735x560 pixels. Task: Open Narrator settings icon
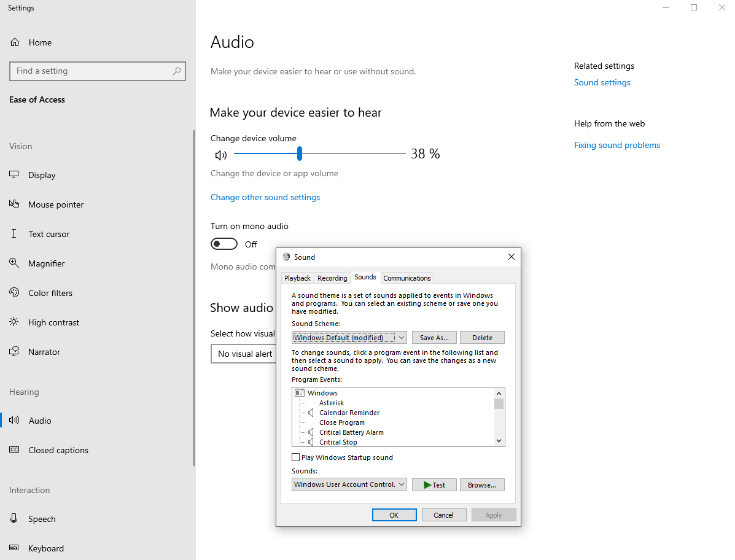14,352
